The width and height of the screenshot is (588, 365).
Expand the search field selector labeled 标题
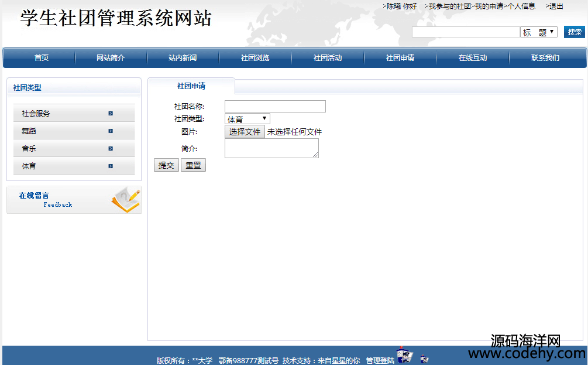(x=538, y=32)
